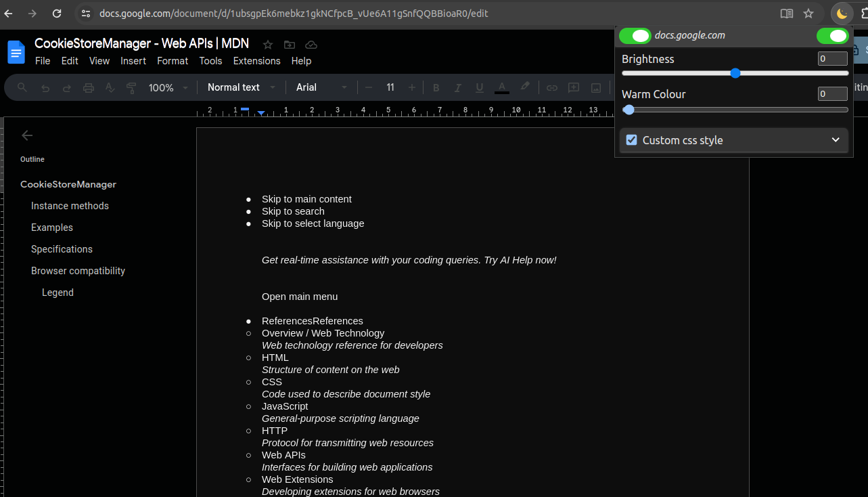Toggle italic text formatting
The height and width of the screenshot is (497, 868).
coord(457,87)
